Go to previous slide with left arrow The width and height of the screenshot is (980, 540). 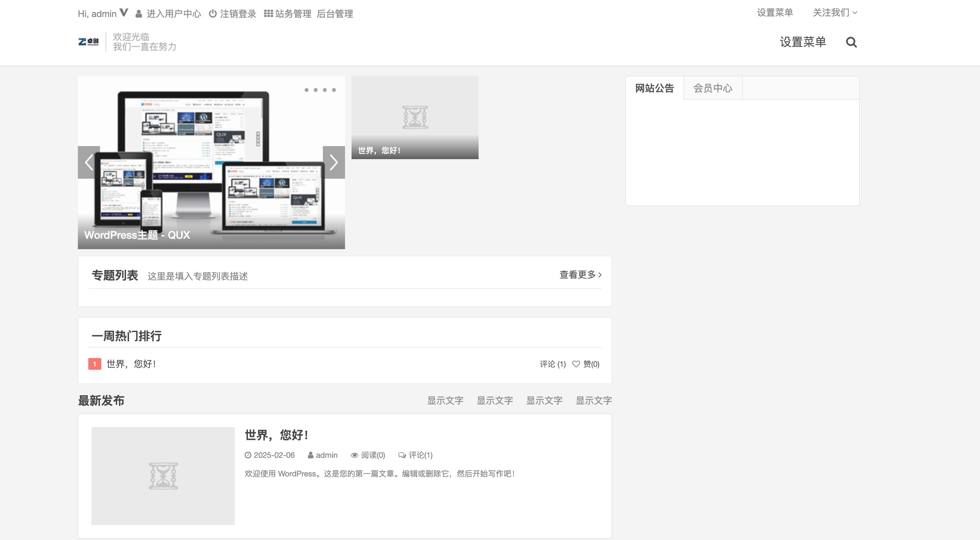point(89,162)
